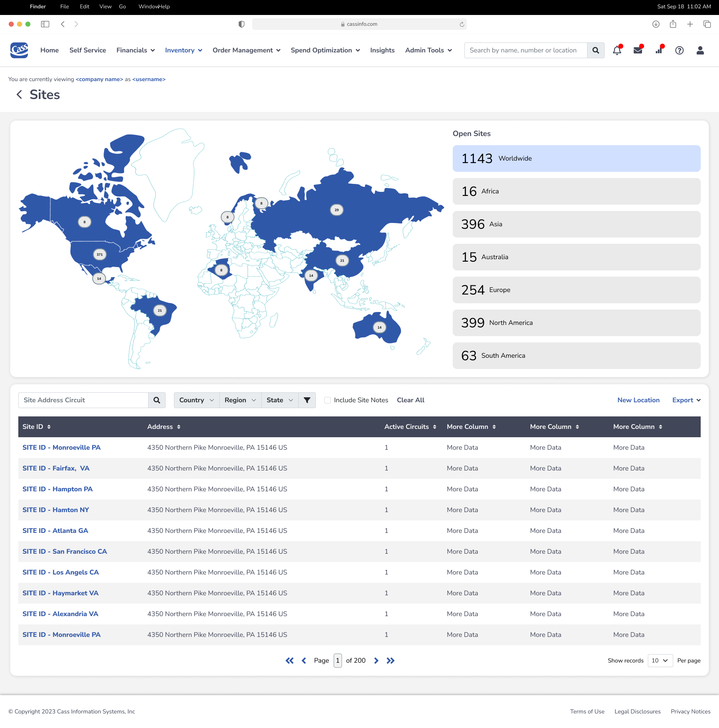Open the help question mark icon
Image resolution: width=719 pixels, height=728 pixels.
pyautogui.click(x=679, y=50)
